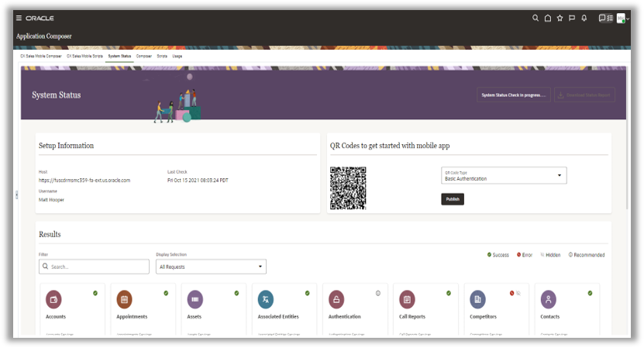
Task: Click the username Matt Hooper
Action: [51, 200]
